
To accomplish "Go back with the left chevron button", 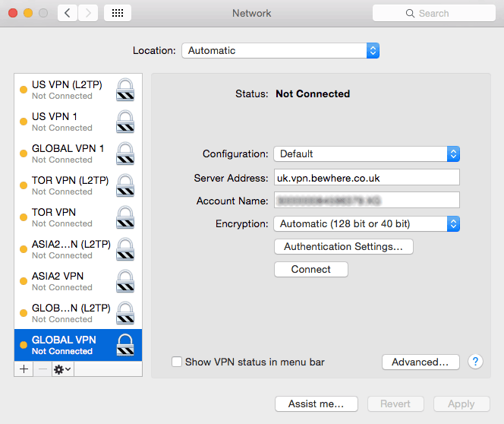I will pyautogui.click(x=68, y=13).
